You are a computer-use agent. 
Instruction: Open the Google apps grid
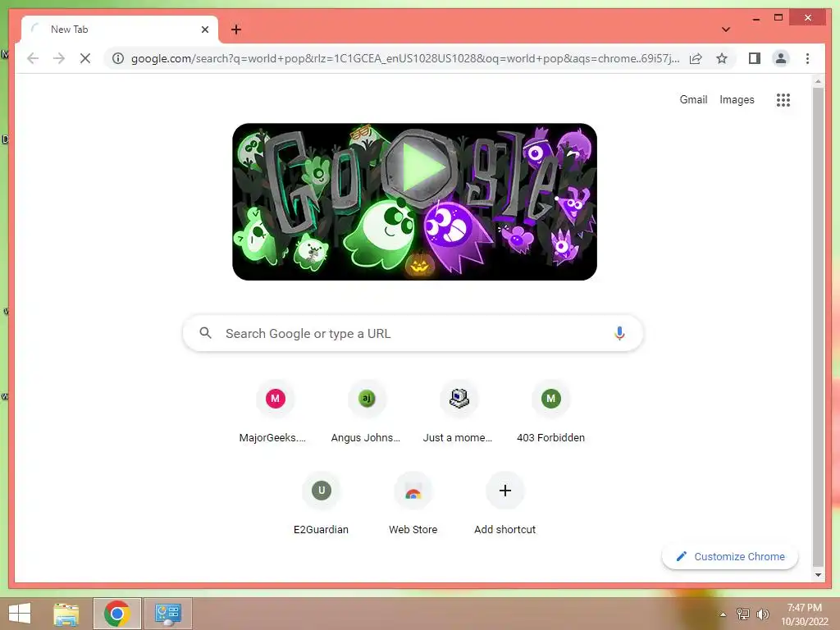point(783,99)
